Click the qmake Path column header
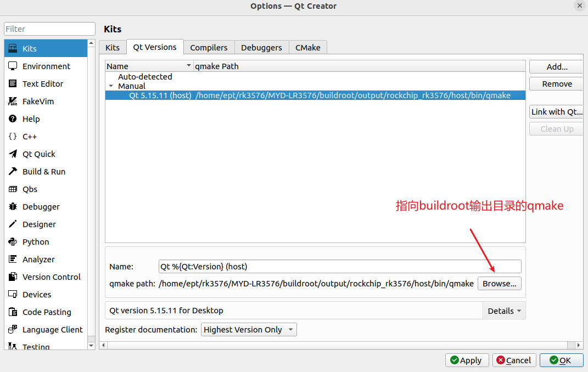Screen dimensions: 588x372 [359, 66]
